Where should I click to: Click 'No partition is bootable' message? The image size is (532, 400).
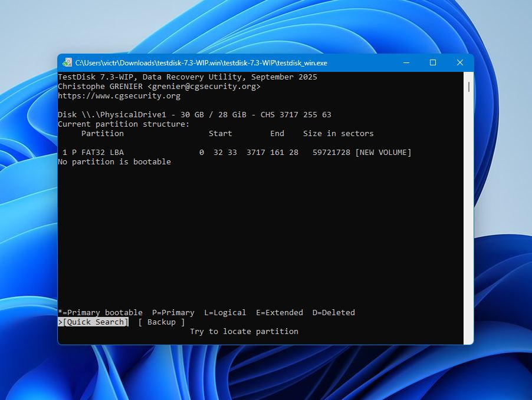[114, 161]
